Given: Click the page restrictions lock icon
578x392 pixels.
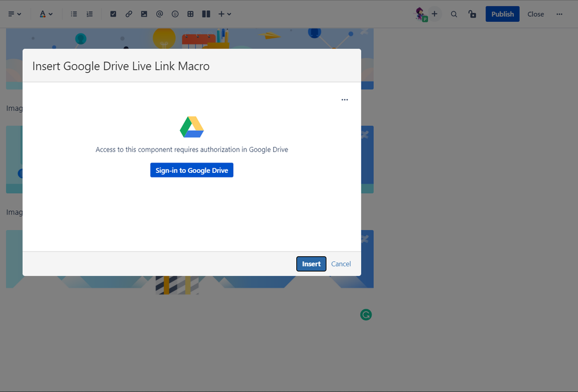Looking at the screenshot, I should pos(472,14).
